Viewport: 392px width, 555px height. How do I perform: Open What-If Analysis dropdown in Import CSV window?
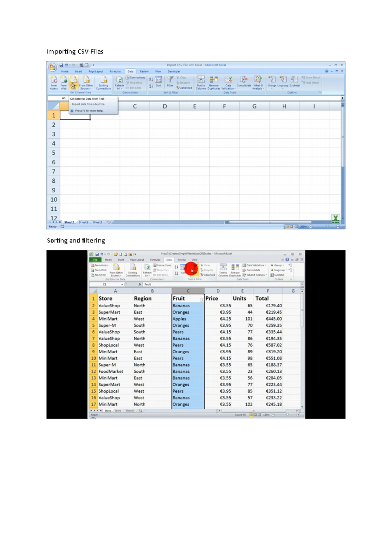point(258,82)
